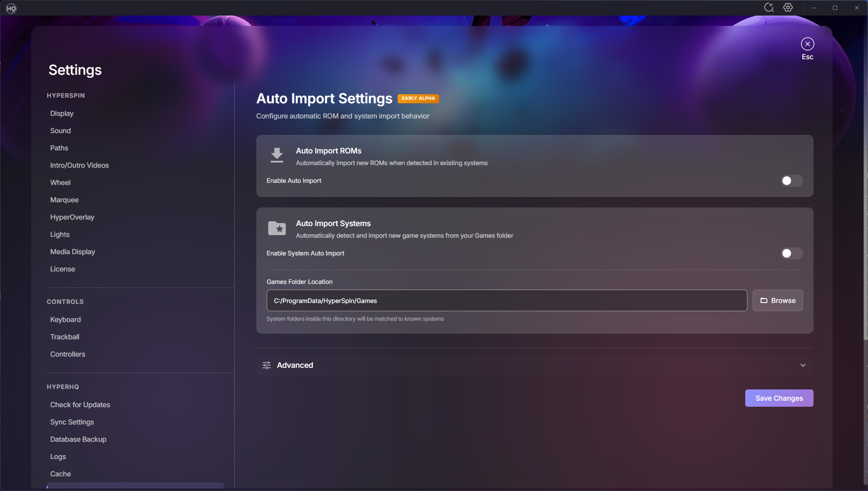
Task: Open the Controllers settings page
Action: (x=68, y=354)
